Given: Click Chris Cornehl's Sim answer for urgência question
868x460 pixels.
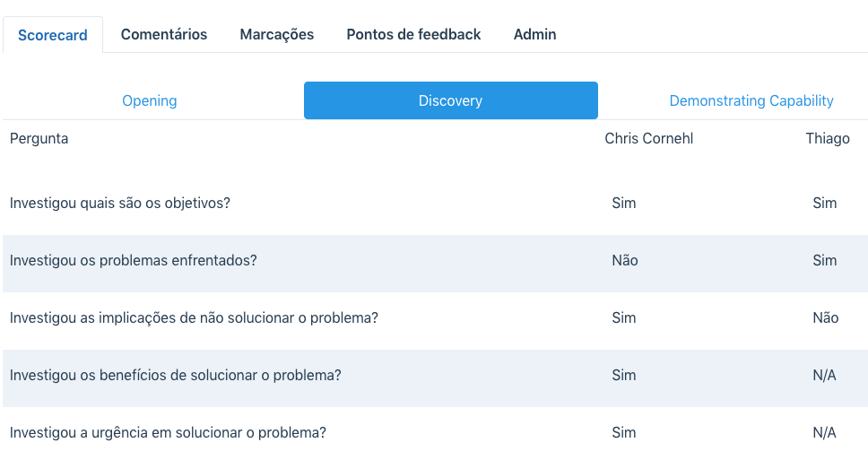Looking at the screenshot, I should tap(624, 433).
